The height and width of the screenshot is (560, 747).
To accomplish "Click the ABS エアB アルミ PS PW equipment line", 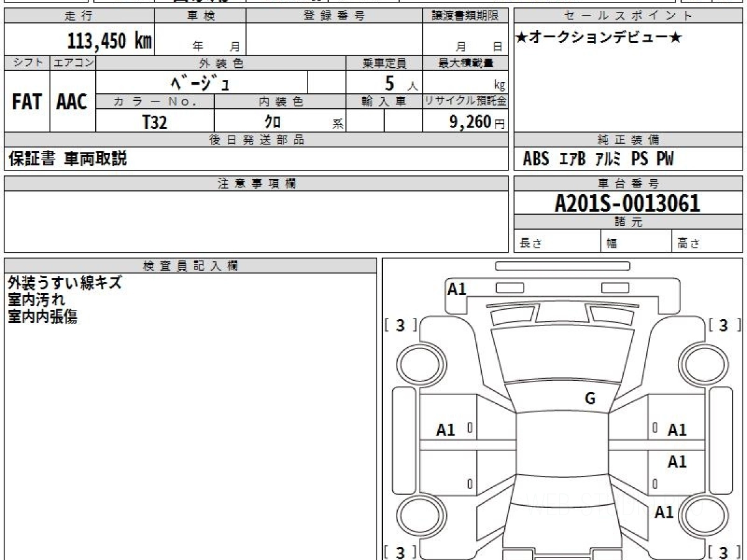I will click(598, 159).
